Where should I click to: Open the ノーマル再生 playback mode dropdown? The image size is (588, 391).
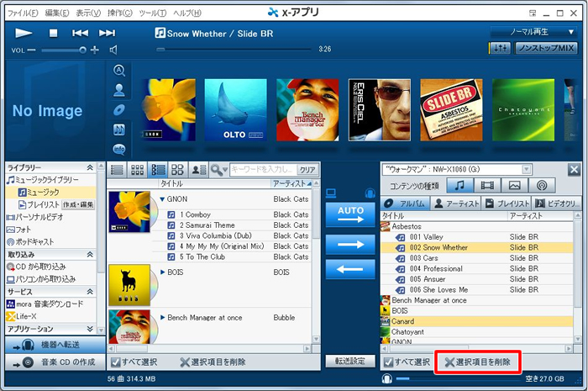tap(533, 32)
